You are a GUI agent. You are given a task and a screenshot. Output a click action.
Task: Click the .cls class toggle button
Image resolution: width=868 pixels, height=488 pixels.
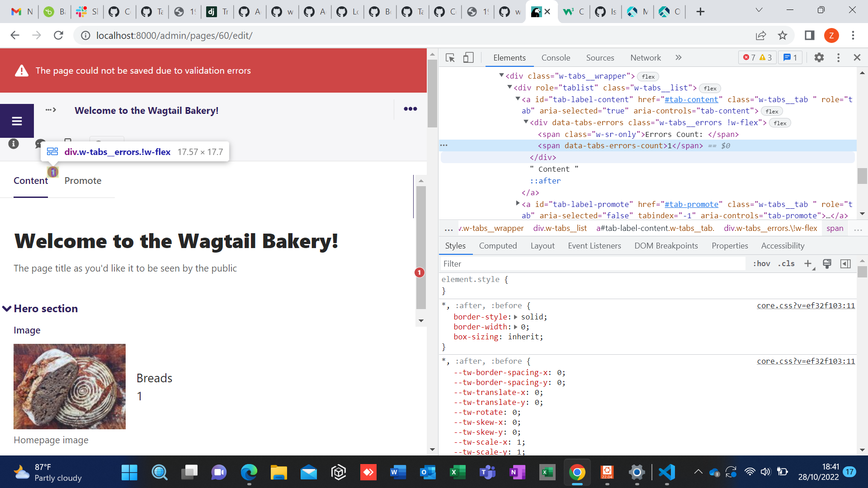pyautogui.click(x=786, y=263)
